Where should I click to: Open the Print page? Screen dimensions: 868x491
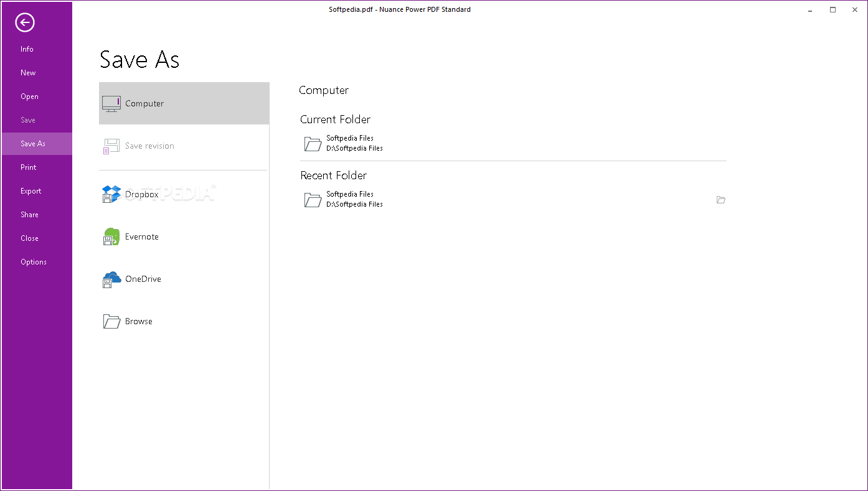click(36, 167)
